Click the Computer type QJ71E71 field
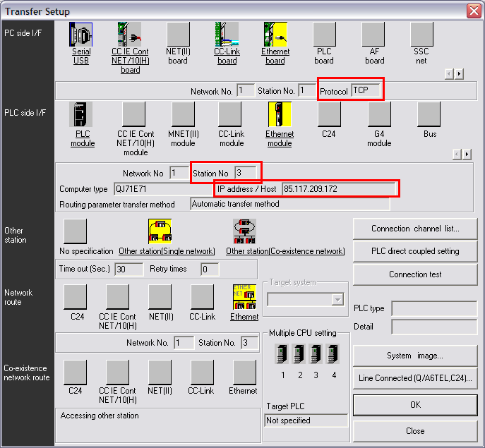This screenshot has height=448, width=485. coord(163,189)
